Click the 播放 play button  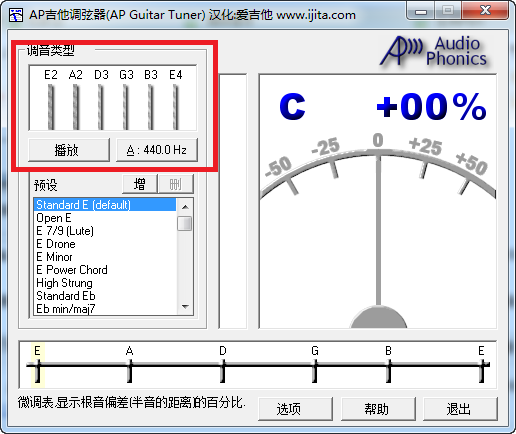coord(69,150)
